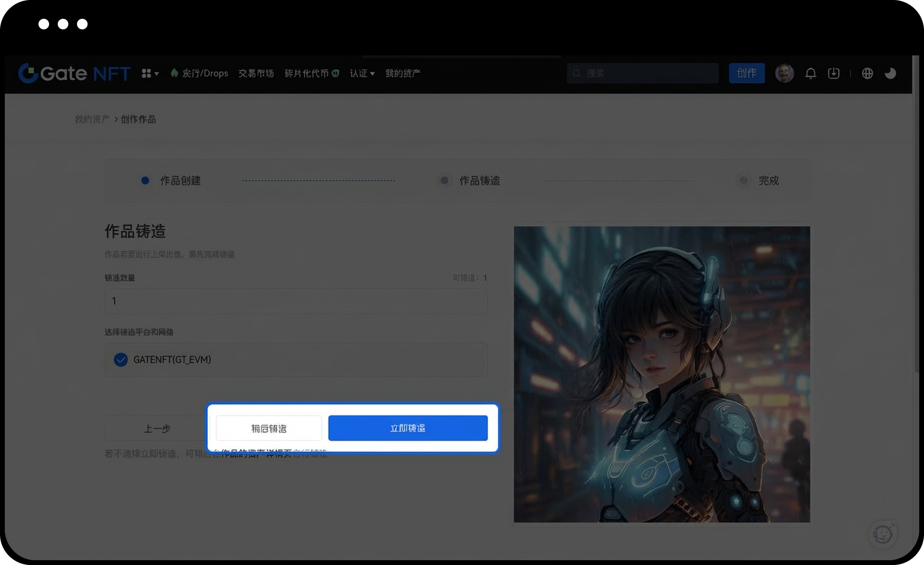Click the download app icon

tap(834, 73)
